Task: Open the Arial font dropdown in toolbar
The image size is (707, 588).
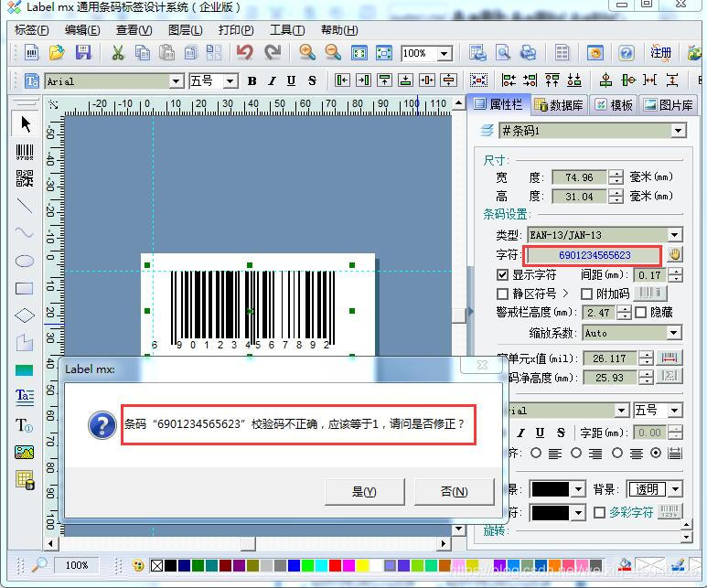Action: [x=177, y=81]
